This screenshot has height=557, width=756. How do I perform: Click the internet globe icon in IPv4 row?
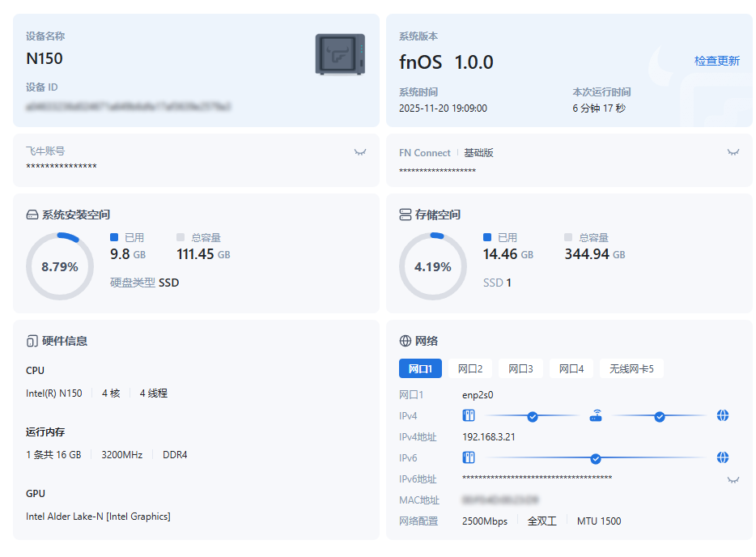pos(723,416)
